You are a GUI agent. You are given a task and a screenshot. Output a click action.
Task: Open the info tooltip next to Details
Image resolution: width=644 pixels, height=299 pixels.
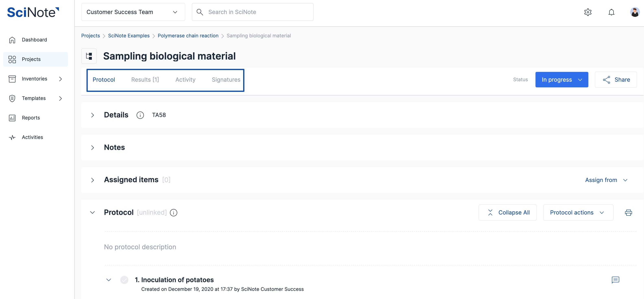140,115
